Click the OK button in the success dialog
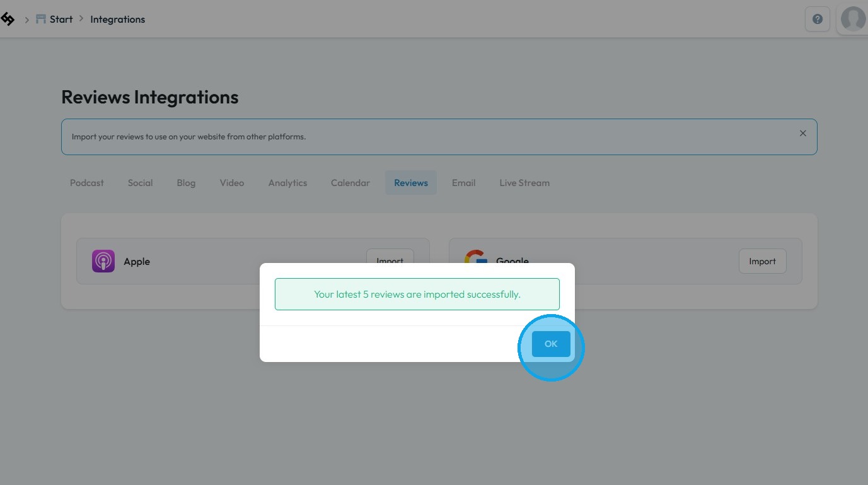The height and width of the screenshot is (485, 868). (551, 344)
